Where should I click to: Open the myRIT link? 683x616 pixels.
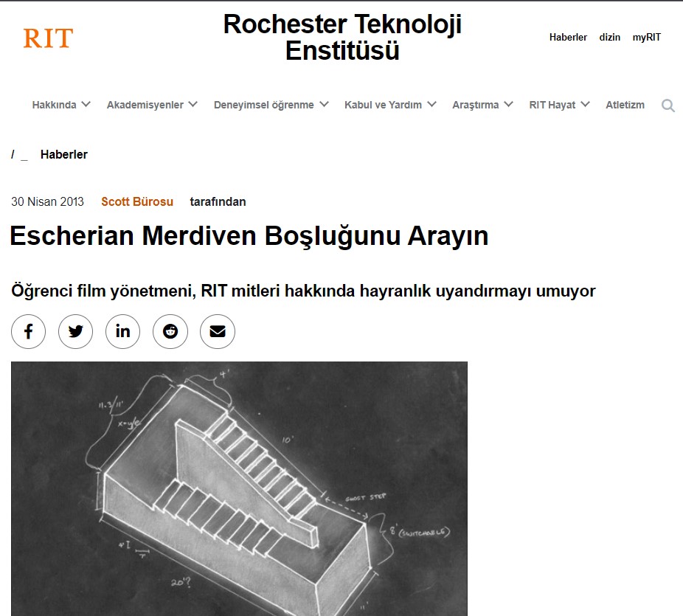pyautogui.click(x=646, y=38)
